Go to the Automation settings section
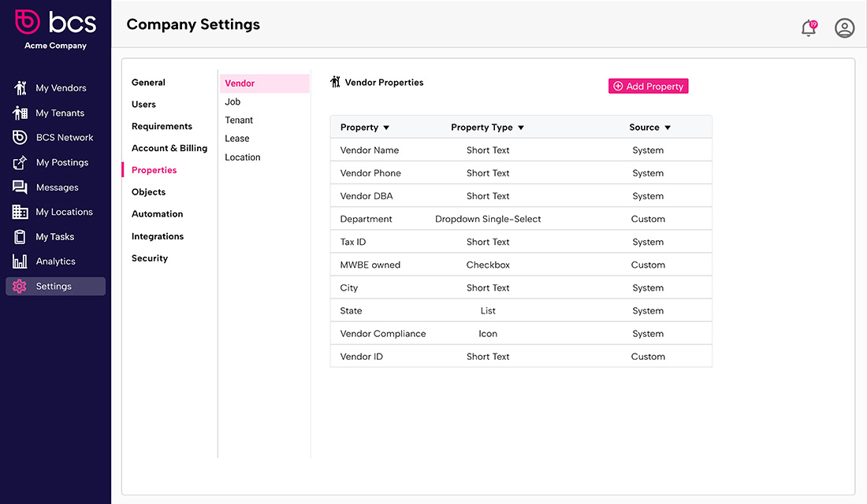This screenshot has width=867, height=504. point(157,214)
